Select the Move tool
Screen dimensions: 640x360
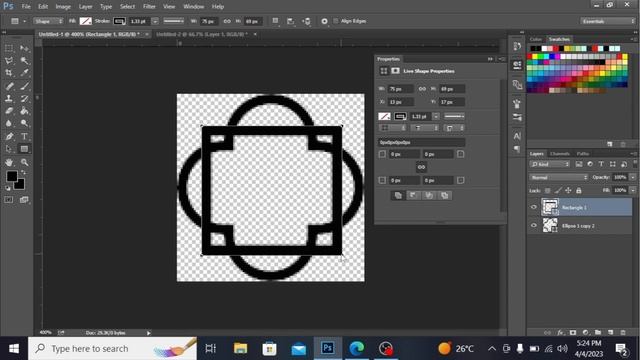point(24,48)
